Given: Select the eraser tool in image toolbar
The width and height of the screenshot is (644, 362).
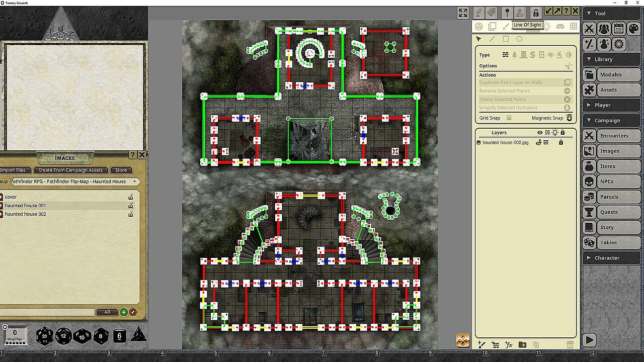Looking at the screenshot, I should [x=492, y=12].
